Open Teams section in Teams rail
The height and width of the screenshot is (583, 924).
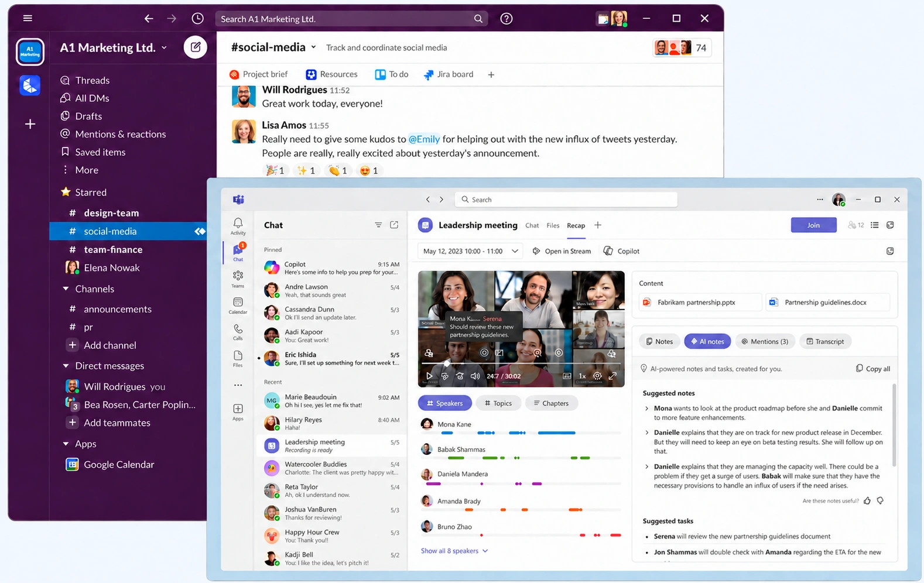coord(238,279)
